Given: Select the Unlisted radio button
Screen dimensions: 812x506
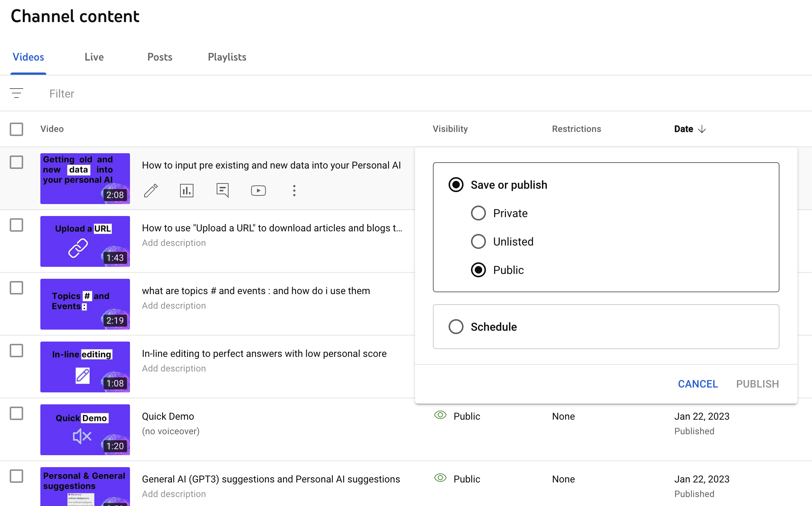Looking at the screenshot, I should pyautogui.click(x=478, y=242).
